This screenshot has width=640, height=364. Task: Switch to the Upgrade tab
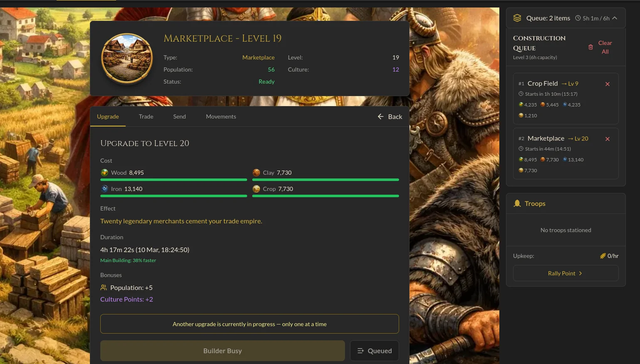(x=108, y=116)
